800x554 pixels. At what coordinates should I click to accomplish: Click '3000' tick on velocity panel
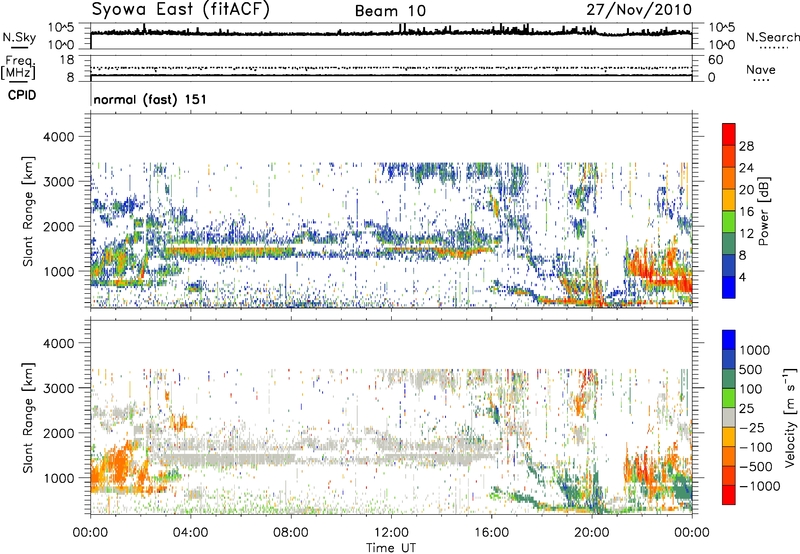(58, 388)
